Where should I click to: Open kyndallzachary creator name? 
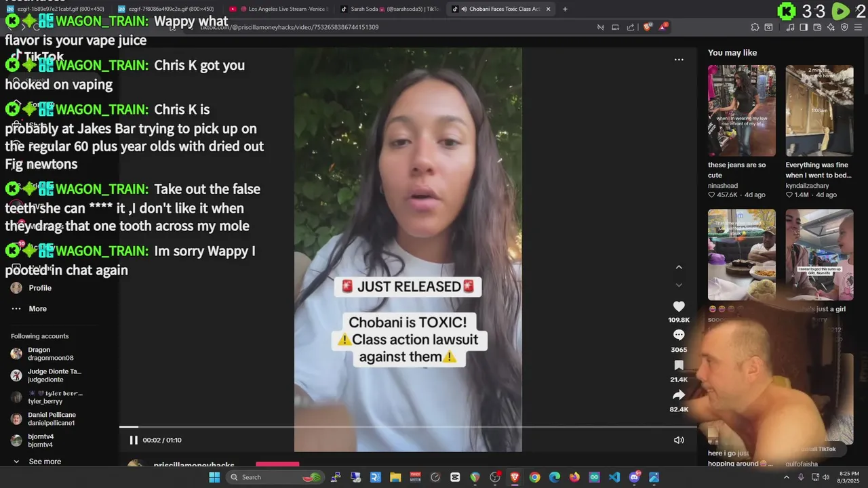coord(808,185)
